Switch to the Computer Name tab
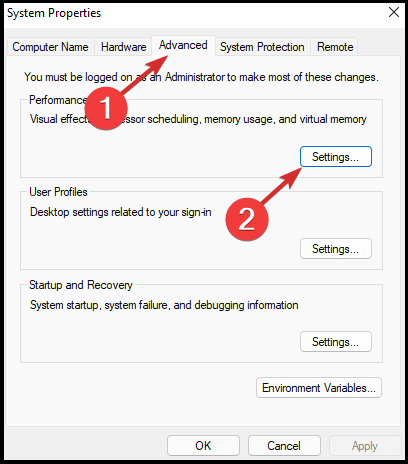The image size is (408, 464). (50, 47)
